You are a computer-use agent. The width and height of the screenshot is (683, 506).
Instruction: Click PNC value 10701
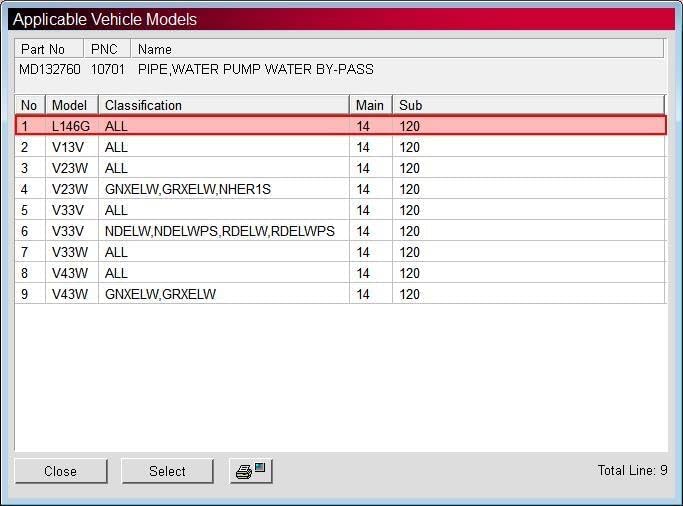[108, 69]
